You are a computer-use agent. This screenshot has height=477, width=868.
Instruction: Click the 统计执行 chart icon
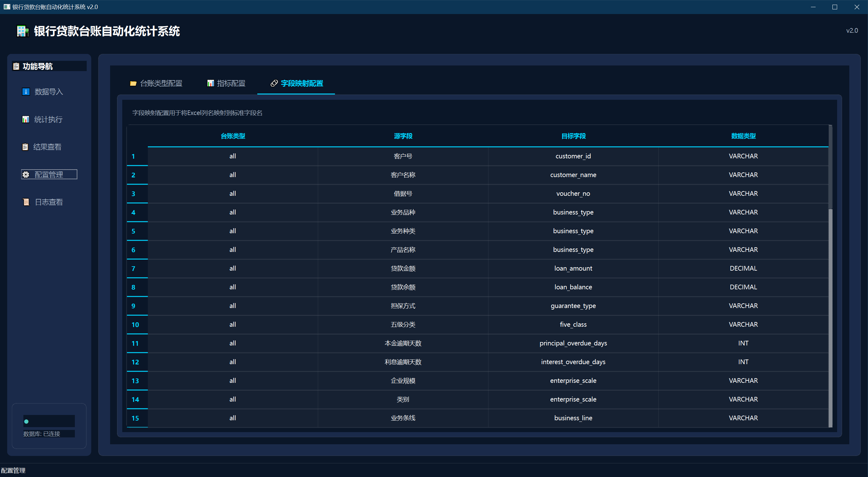(x=26, y=119)
